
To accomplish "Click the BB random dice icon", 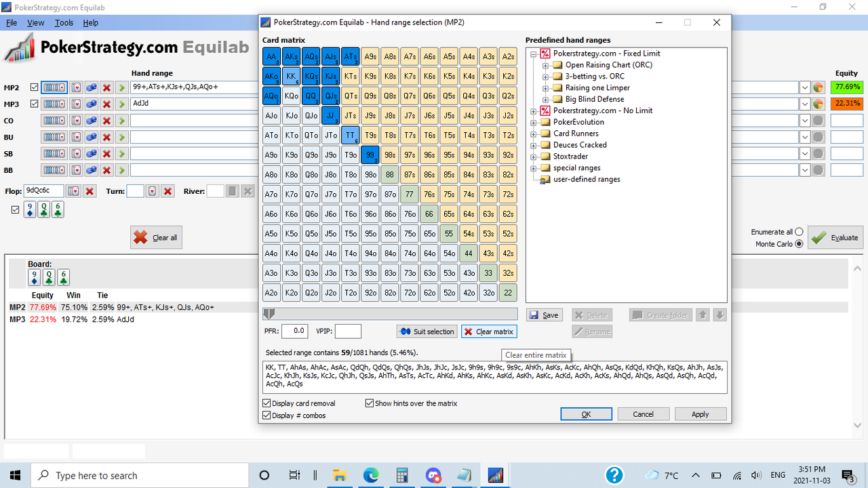I will [x=92, y=169].
